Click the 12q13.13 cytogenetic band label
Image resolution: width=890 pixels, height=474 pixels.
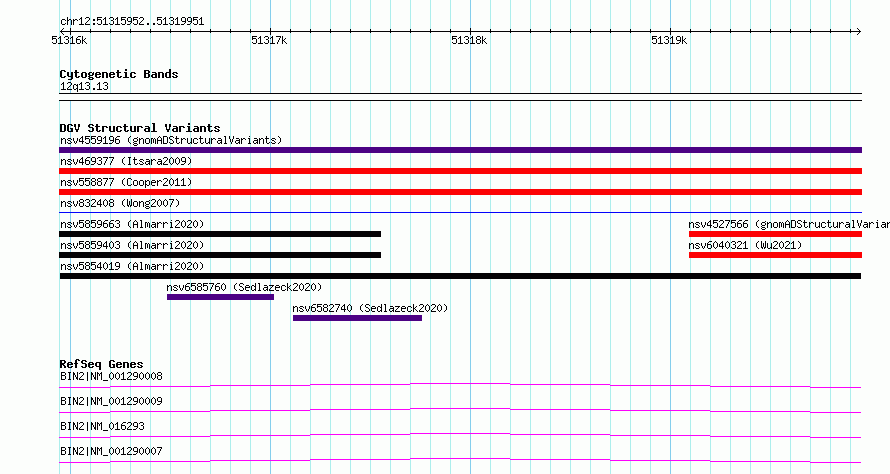(84, 86)
